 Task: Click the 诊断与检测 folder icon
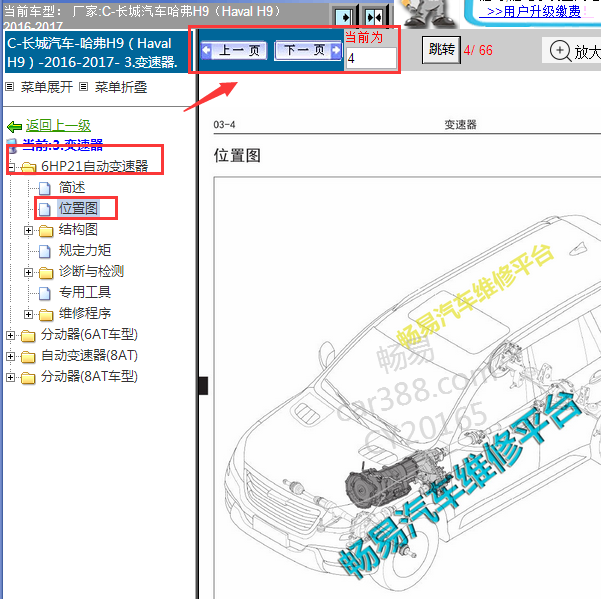(46, 272)
